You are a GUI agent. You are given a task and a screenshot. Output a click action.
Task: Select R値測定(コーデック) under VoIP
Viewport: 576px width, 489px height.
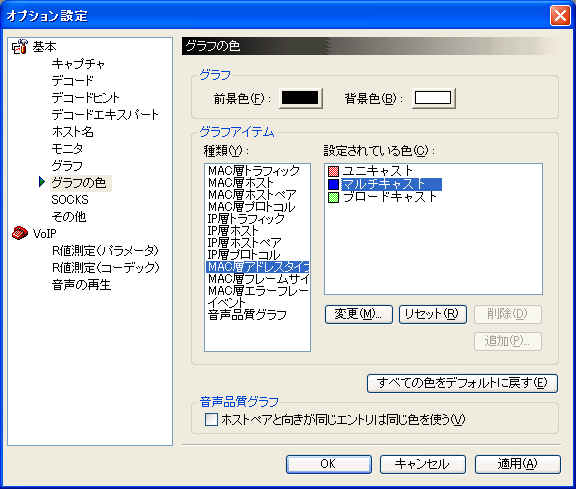(x=106, y=267)
